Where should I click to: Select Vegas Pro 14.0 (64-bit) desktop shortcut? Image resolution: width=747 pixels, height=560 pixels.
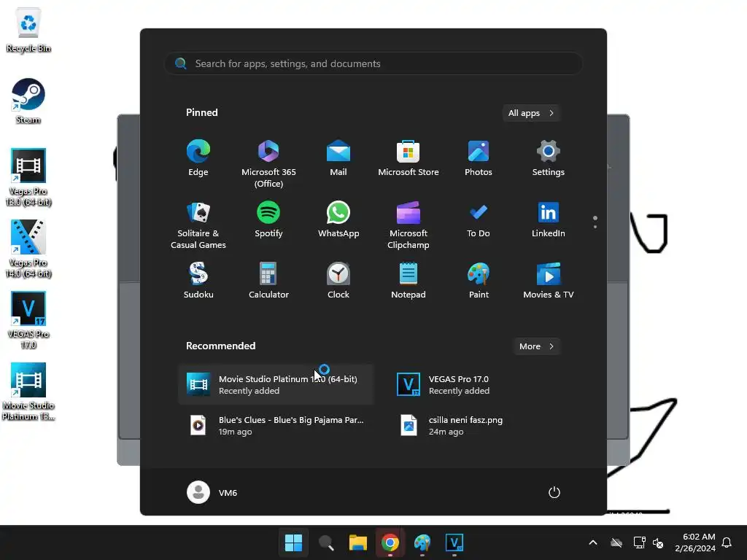click(28, 249)
